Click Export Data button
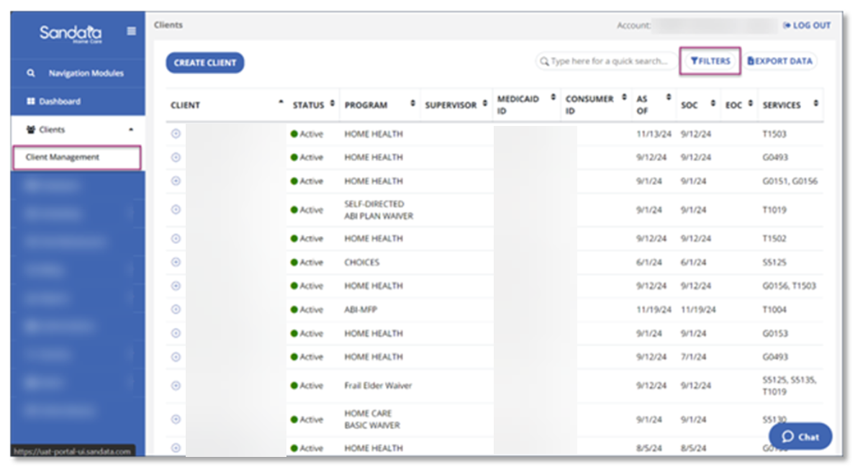 pyautogui.click(x=779, y=62)
